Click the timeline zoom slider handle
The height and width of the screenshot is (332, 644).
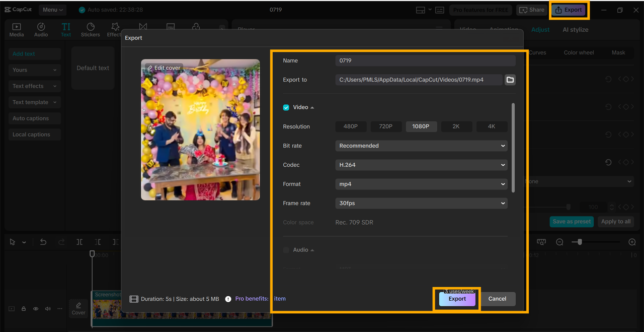point(580,242)
